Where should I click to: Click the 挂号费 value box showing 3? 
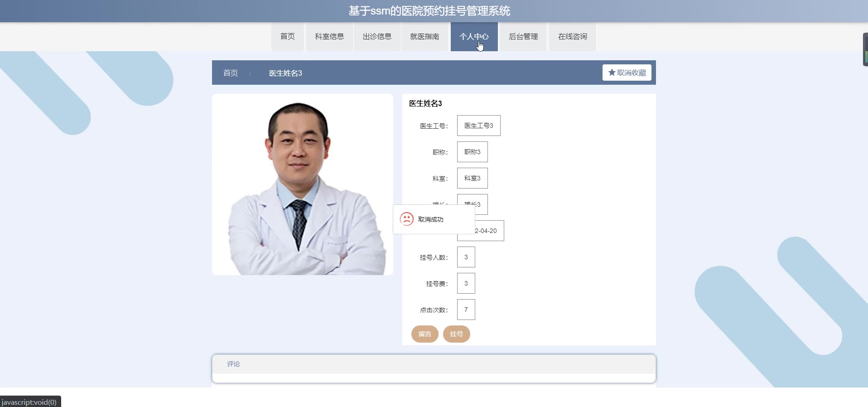pos(466,283)
